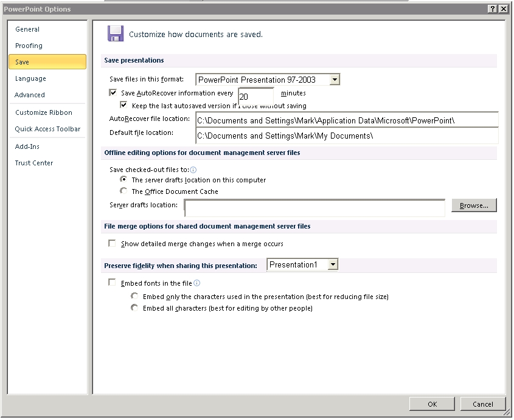Click the Save presentations section heading

(134, 60)
